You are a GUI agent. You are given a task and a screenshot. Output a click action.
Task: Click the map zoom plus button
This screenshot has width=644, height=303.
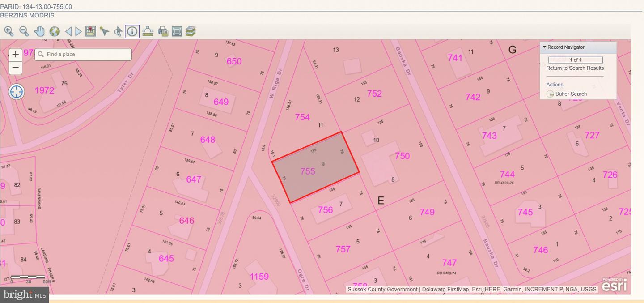[16, 54]
